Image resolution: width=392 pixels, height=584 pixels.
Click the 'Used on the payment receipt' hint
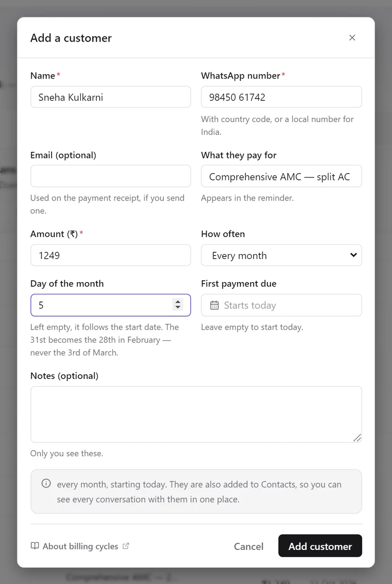[107, 204]
